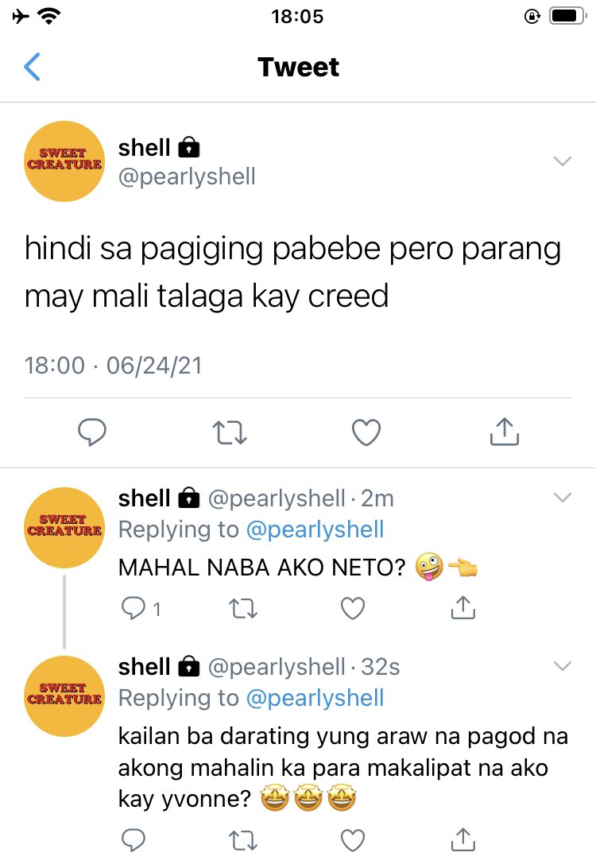Viewport: 596px width, 868px height.
Task: Like the MAHAL NABA AKO NETO reply
Action: tap(353, 608)
